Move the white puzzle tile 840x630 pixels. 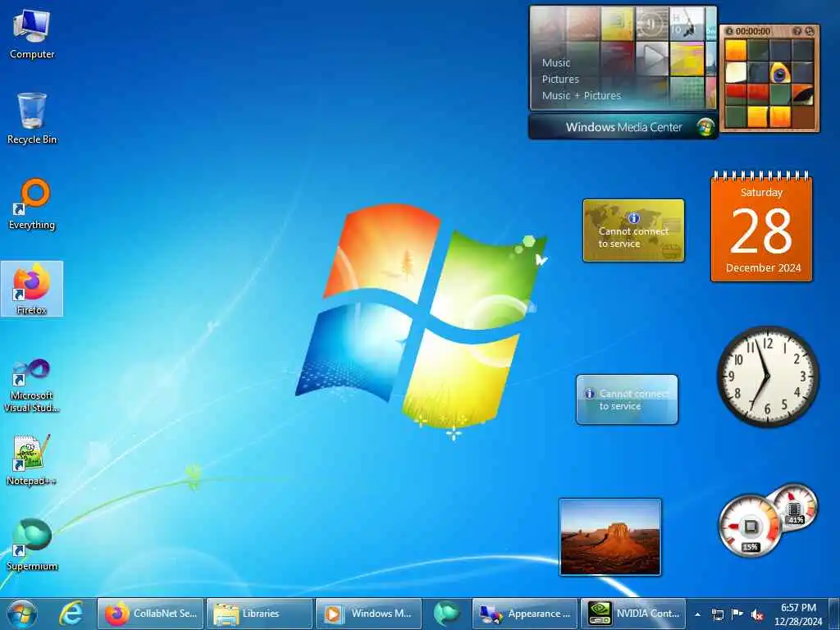(736, 73)
